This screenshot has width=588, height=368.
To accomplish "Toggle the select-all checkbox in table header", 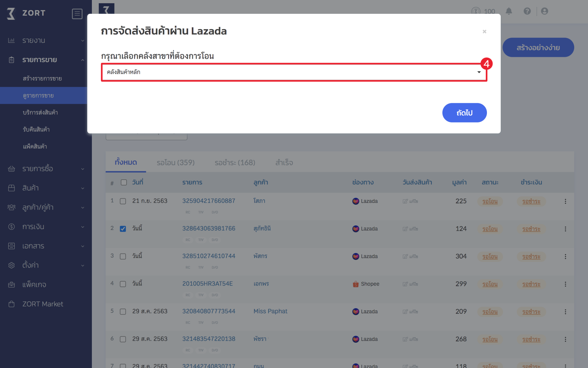I will (124, 183).
